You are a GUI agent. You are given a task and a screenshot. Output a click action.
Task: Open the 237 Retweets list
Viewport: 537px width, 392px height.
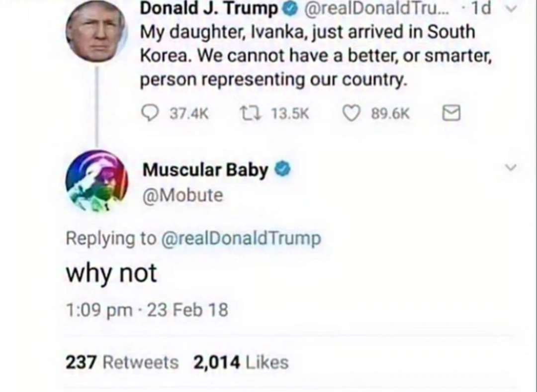click(122, 362)
